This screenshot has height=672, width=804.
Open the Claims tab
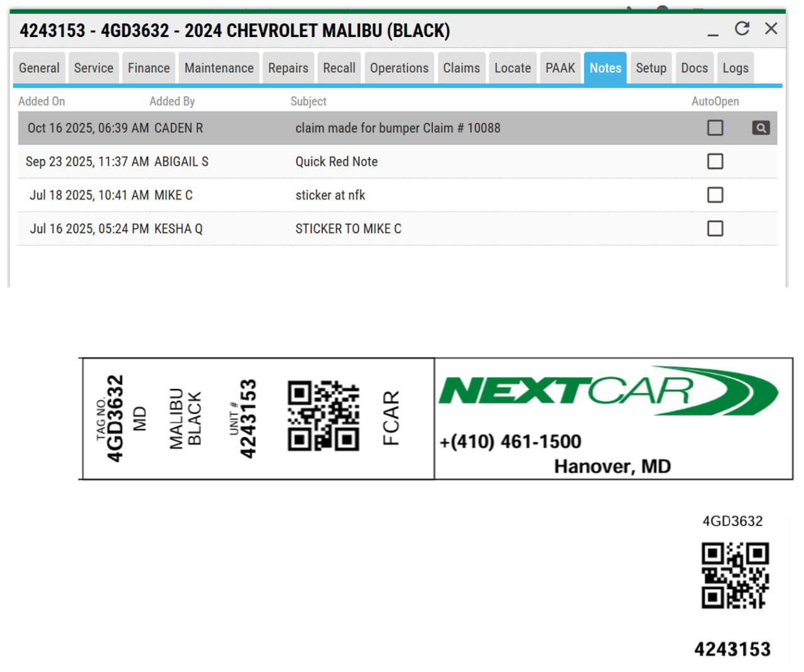click(461, 68)
